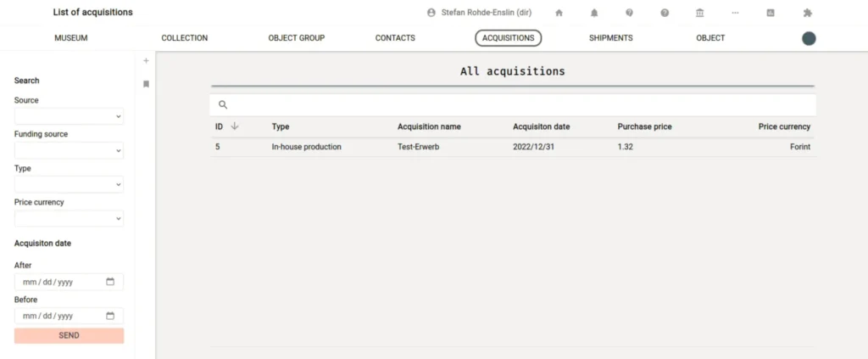Image resolution: width=868 pixels, height=359 pixels.
Task: Click the dark round avatar circle
Action: click(x=809, y=38)
